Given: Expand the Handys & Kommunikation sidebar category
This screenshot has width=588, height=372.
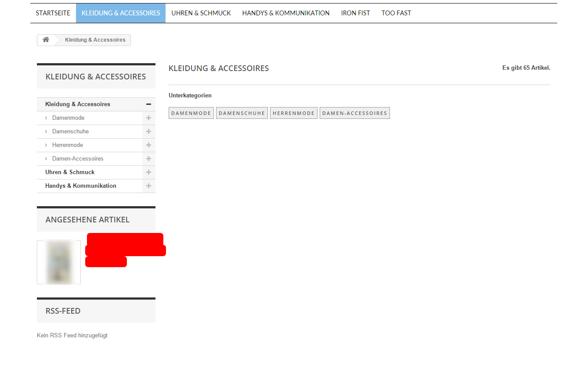Looking at the screenshot, I should [x=148, y=186].
